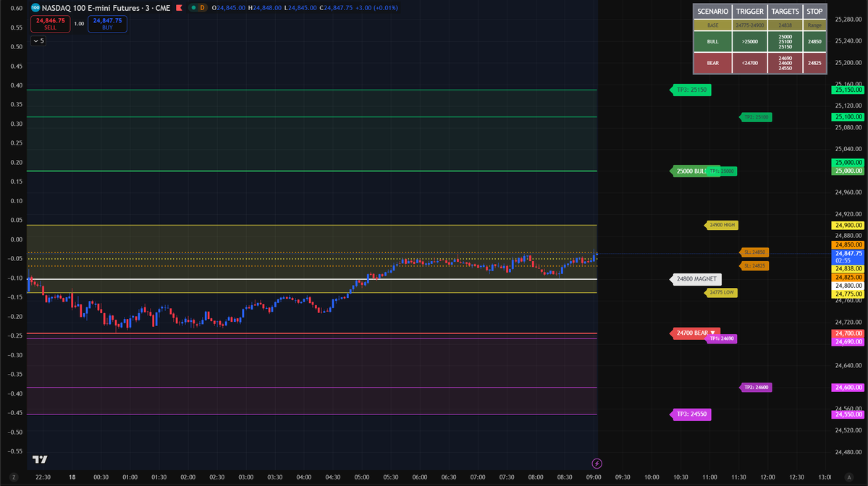Open the TRIGGER column header in the scenario table
The height and width of the screenshot is (486, 868).
click(x=749, y=11)
